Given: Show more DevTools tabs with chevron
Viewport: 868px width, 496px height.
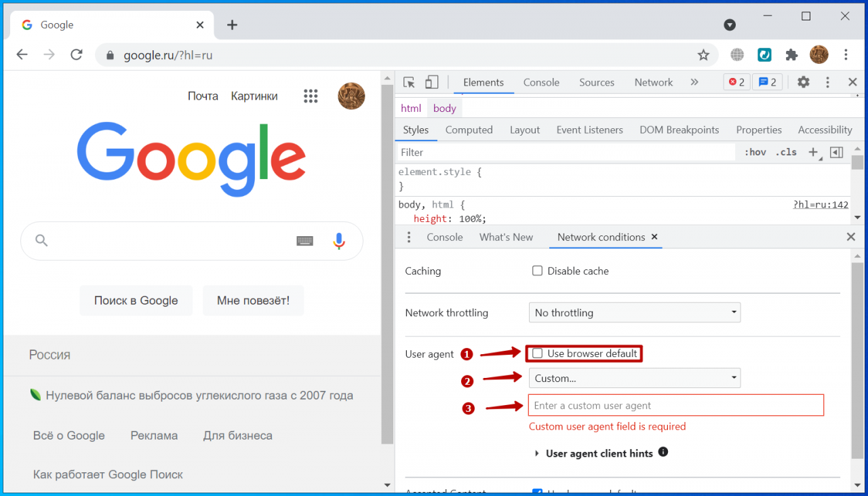Looking at the screenshot, I should (x=694, y=82).
